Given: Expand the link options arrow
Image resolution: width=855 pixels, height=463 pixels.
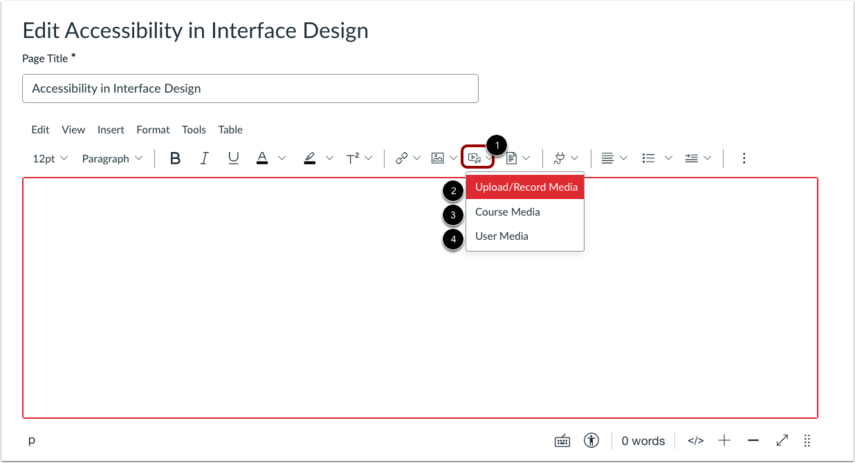Looking at the screenshot, I should (x=417, y=158).
